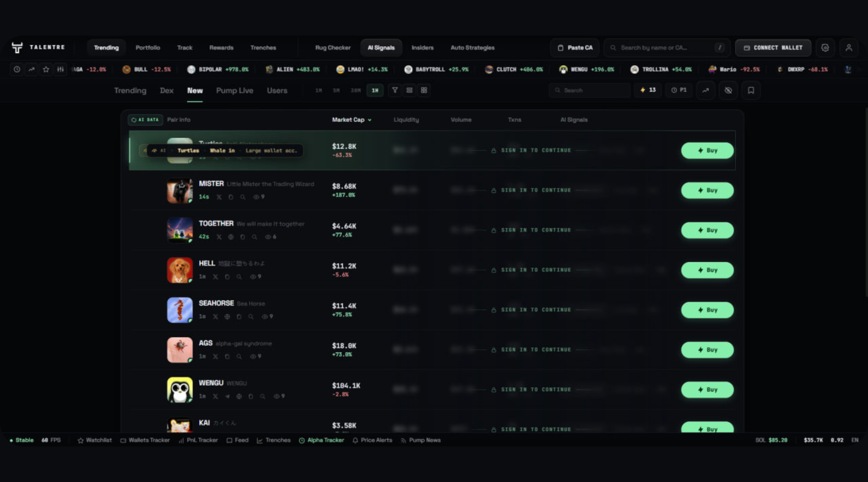The height and width of the screenshot is (482, 868).
Task: Switch to list view layout
Action: (x=409, y=90)
